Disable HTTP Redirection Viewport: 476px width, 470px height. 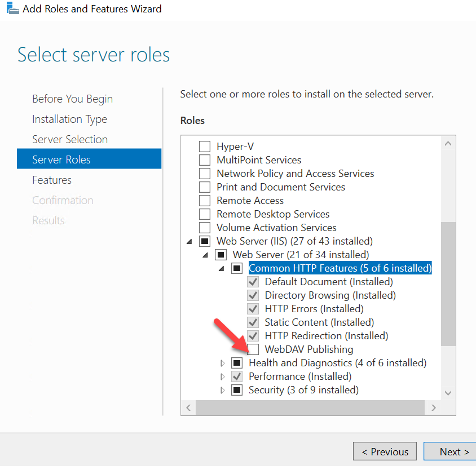253,335
